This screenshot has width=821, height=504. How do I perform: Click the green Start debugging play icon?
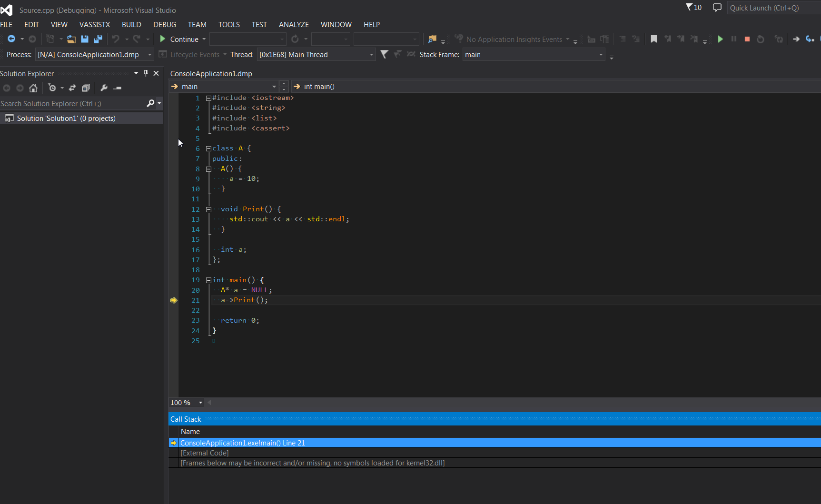[720, 39]
